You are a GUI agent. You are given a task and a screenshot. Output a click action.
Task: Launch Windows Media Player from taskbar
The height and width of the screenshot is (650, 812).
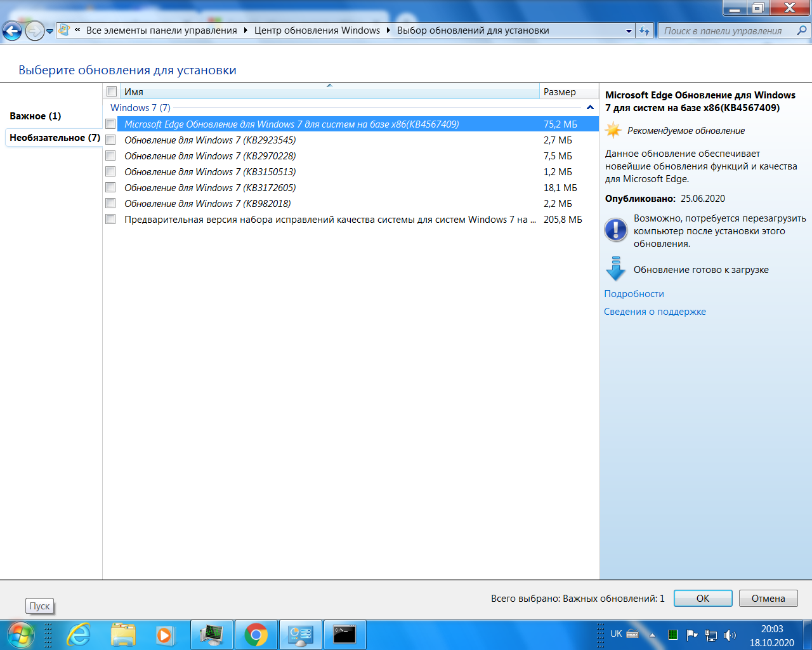pyautogui.click(x=164, y=635)
